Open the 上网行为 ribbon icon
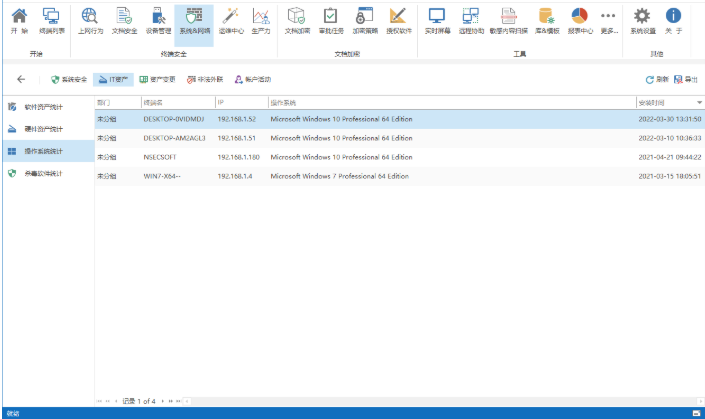The height and width of the screenshot is (419, 705). tap(89, 21)
